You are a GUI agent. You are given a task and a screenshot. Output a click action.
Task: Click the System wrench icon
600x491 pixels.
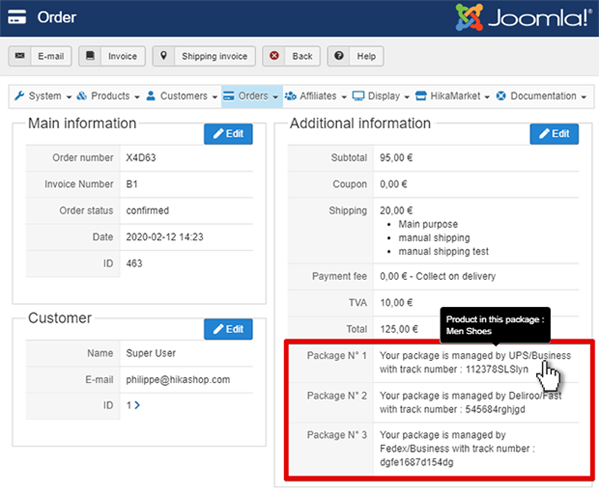pyautogui.click(x=19, y=96)
